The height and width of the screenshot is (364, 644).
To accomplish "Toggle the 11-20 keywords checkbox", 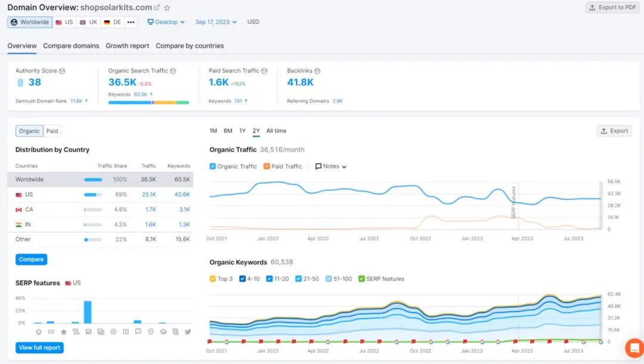I will tap(270, 279).
